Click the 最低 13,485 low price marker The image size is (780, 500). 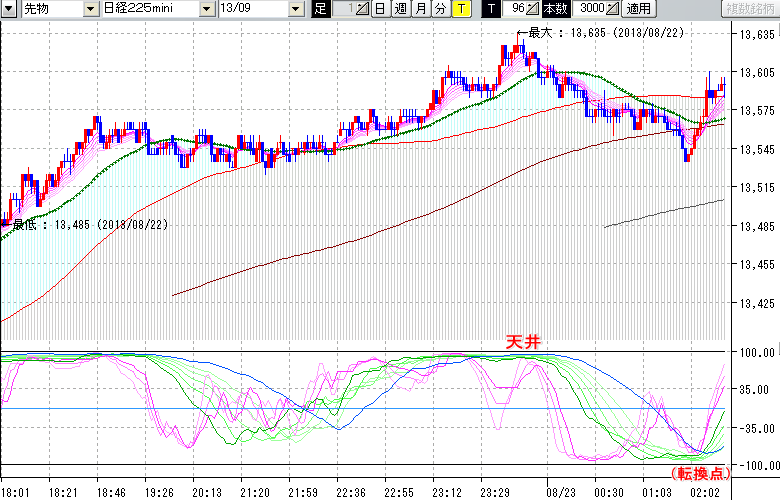click(x=90, y=224)
